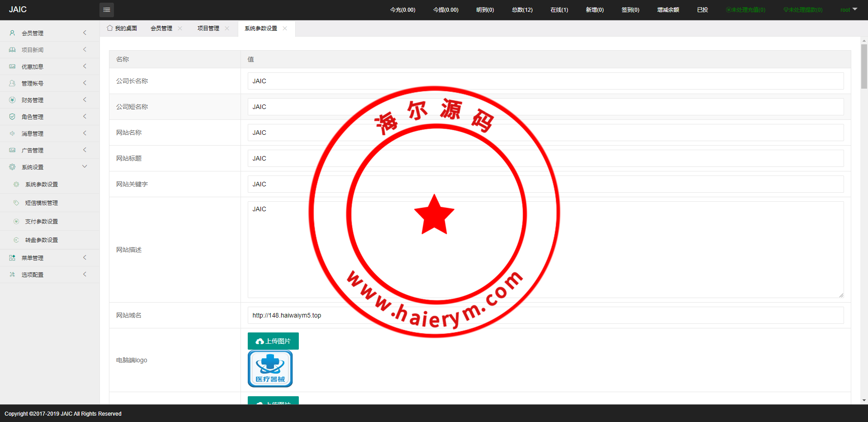The image size is (868, 422).
Task: Click the 项目新闻 book icon
Action: (12, 50)
